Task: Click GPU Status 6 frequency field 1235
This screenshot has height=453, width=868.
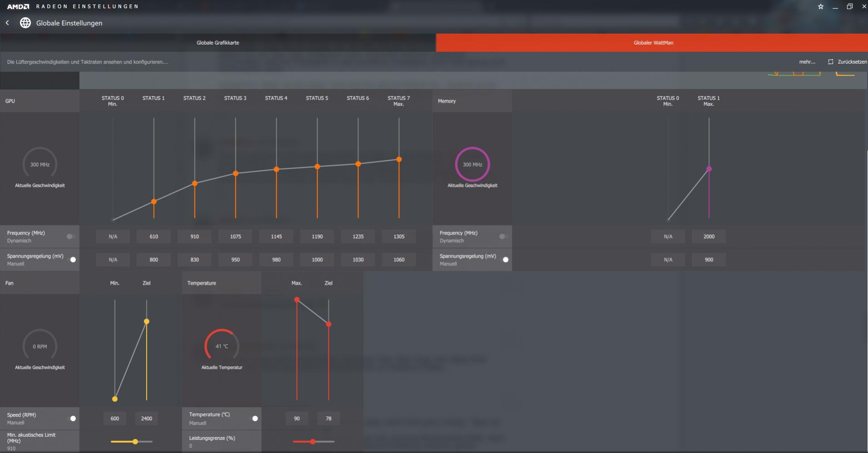Action: [x=358, y=237]
